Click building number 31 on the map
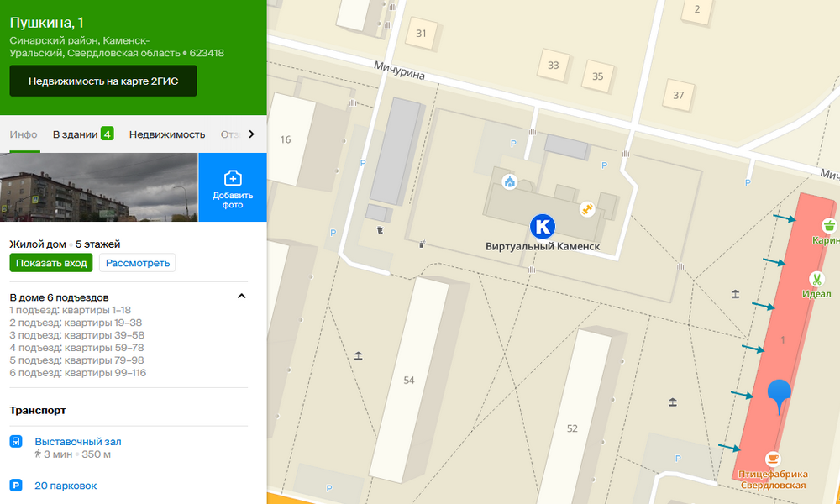Viewport: 840px width, 504px height. click(x=421, y=34)
